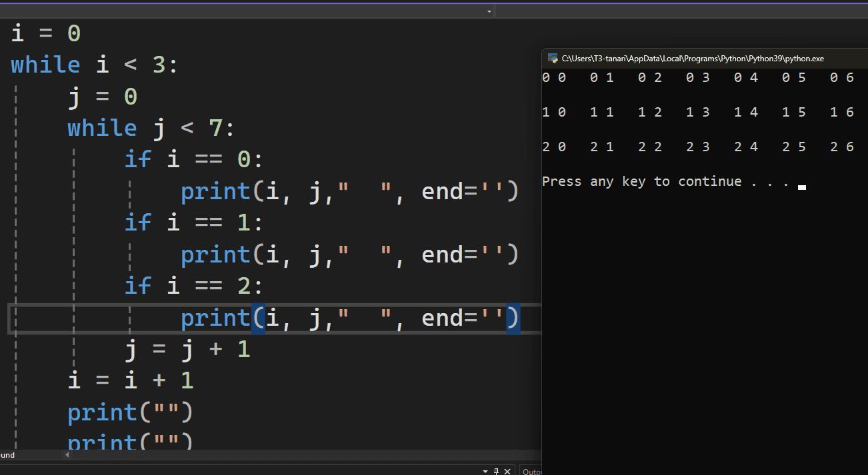The height and width of the screenshot is (475, 868).
Task: Click the highlighted opening parenthesis of print
Action: (x=258, y=318)
